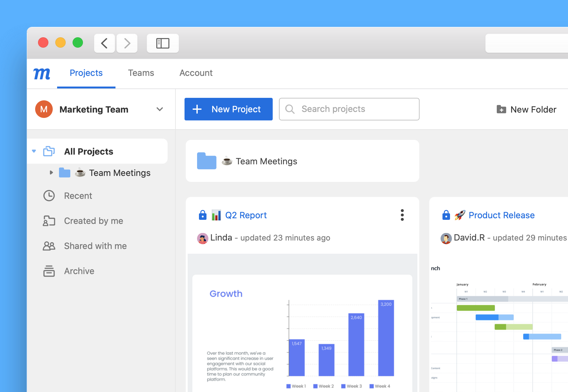The height and width of the screenshot is (392, 568).
Task: Click Linda's avatar on Q2 Report
Action: click(202, 238)
